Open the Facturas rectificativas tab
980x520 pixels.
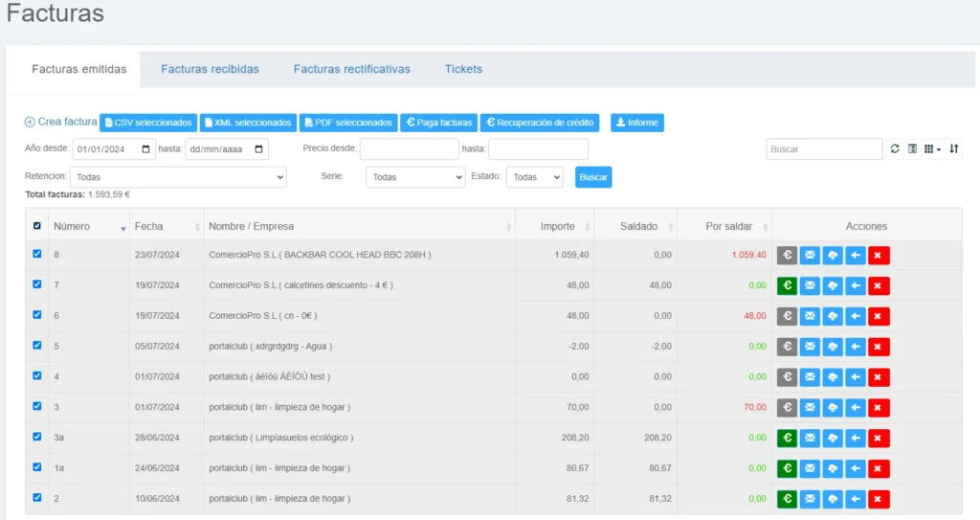pos(352,69)
